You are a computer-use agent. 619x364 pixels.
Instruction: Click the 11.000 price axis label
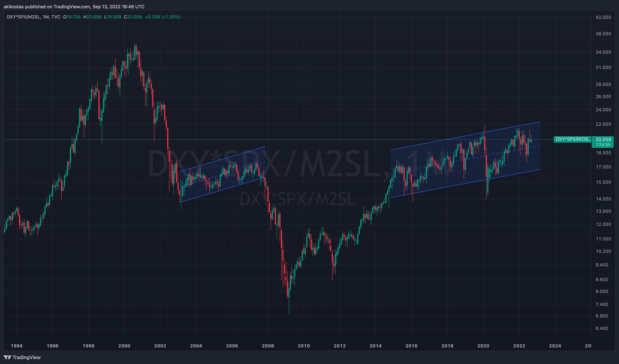pyautogui.click(x=603, y=239)
